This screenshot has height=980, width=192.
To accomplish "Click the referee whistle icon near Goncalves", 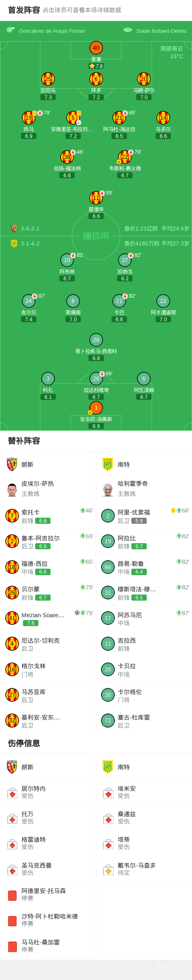I will coord(11,30).
